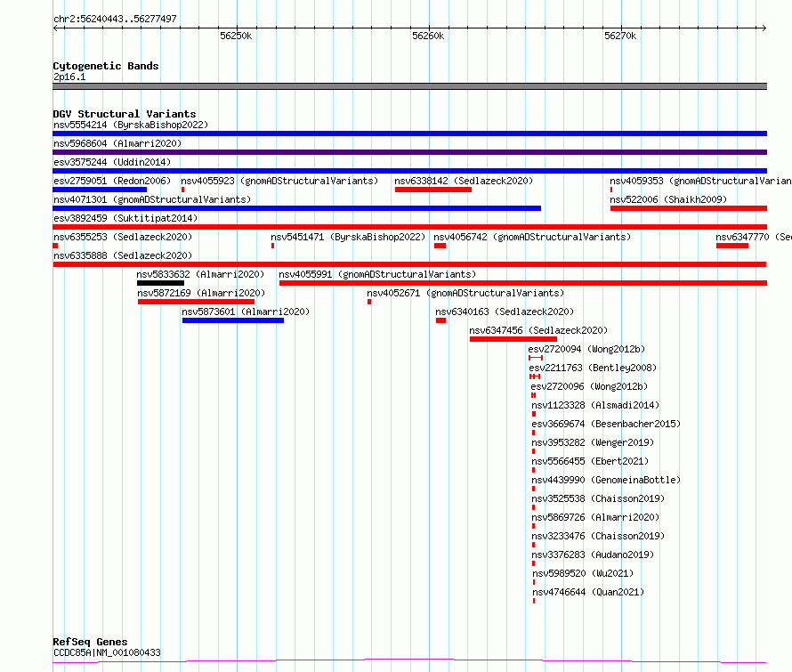Open esv2720094 (Wong2012b) label
Screen dimensions: 792x672
click(x=586, y=349)
